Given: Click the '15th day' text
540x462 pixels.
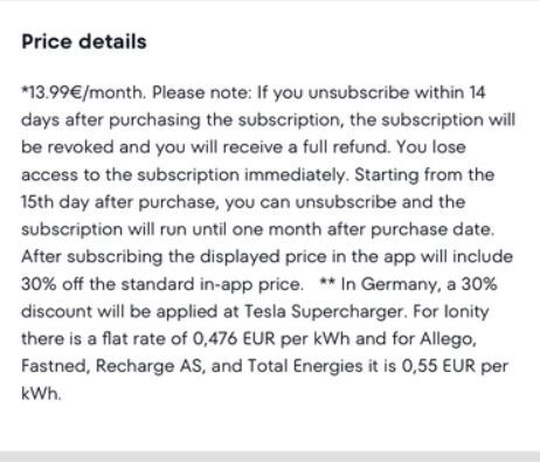Looking at the screenshot, I should [55, 202].
